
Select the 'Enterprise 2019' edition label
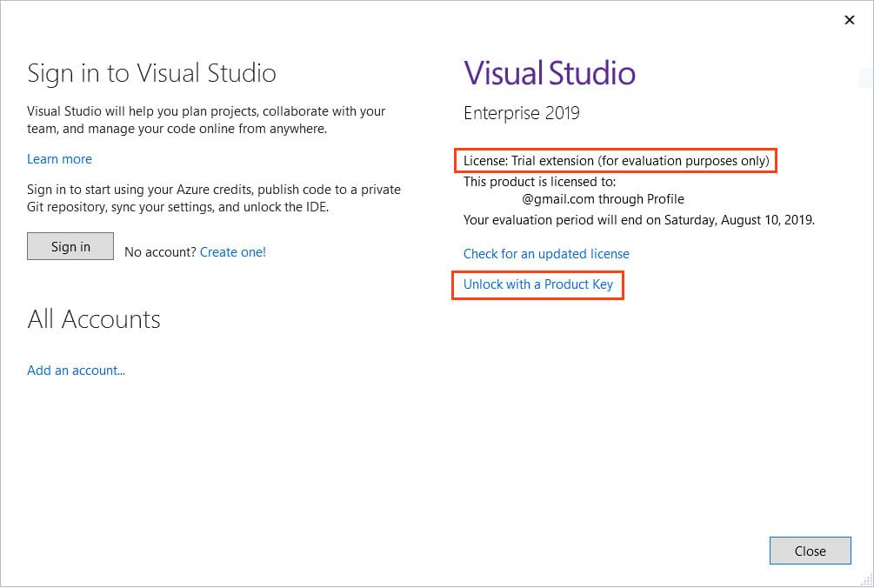pos(522,113)
